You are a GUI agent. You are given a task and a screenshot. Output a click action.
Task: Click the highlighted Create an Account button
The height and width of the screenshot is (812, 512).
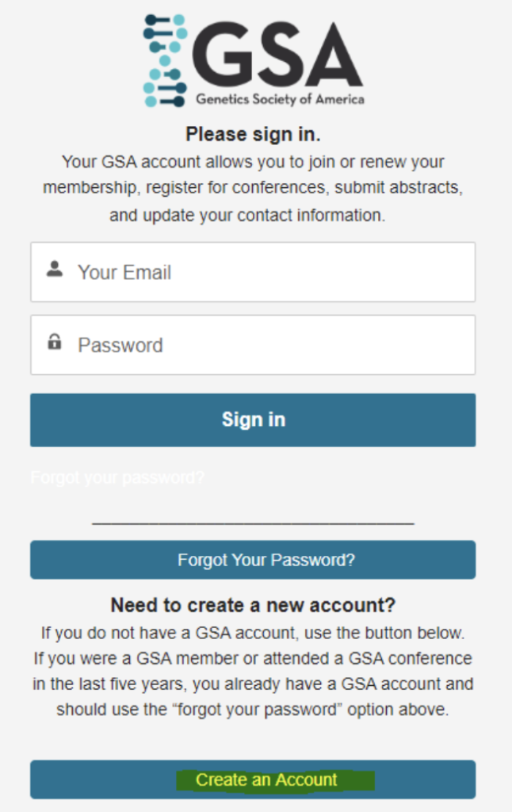266,779
